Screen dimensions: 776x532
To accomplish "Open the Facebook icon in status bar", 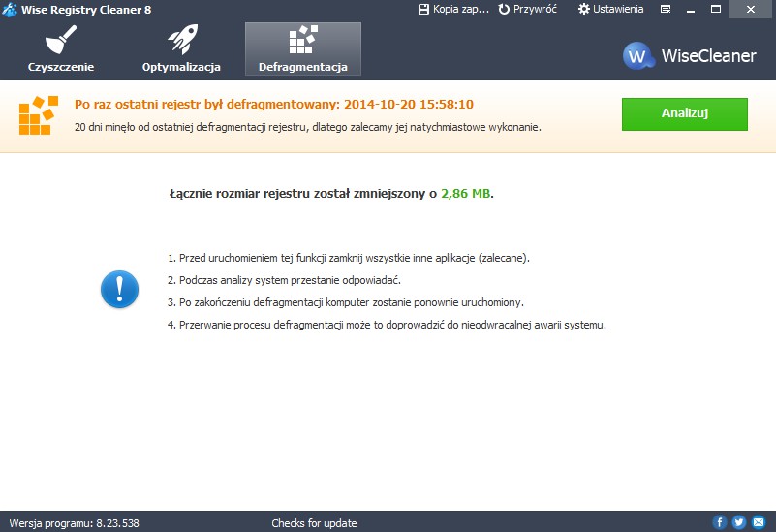I will 720,522.
